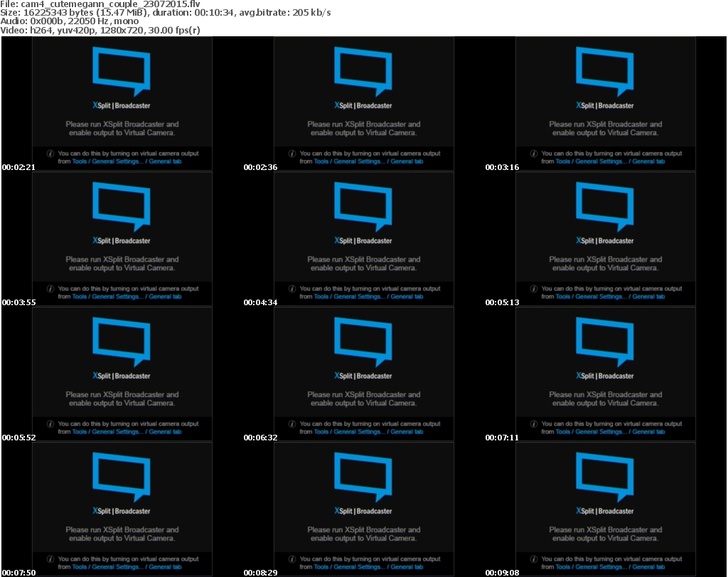The height and width of the screenshot is (577, 728).
Task: Click 'Tools / General Settings' text in 00:03:55 frame
Action: tap(107, 297)
